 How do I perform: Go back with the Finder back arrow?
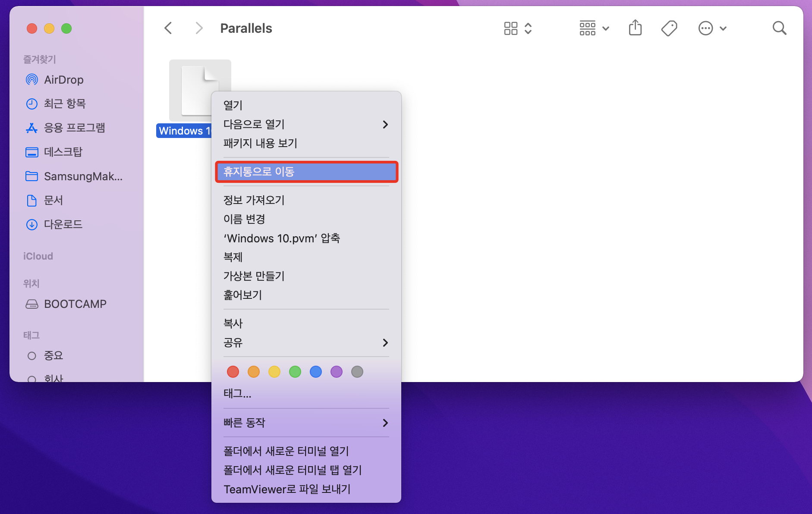pyautogui.click(x=168, y=28)
